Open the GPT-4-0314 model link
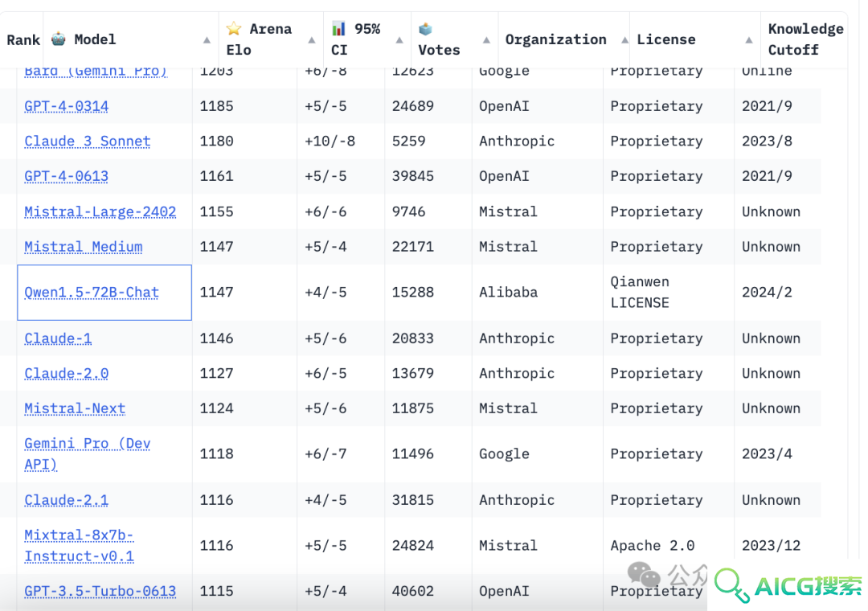The width and height of the screenshot is (868, 611). pos(67,106)
